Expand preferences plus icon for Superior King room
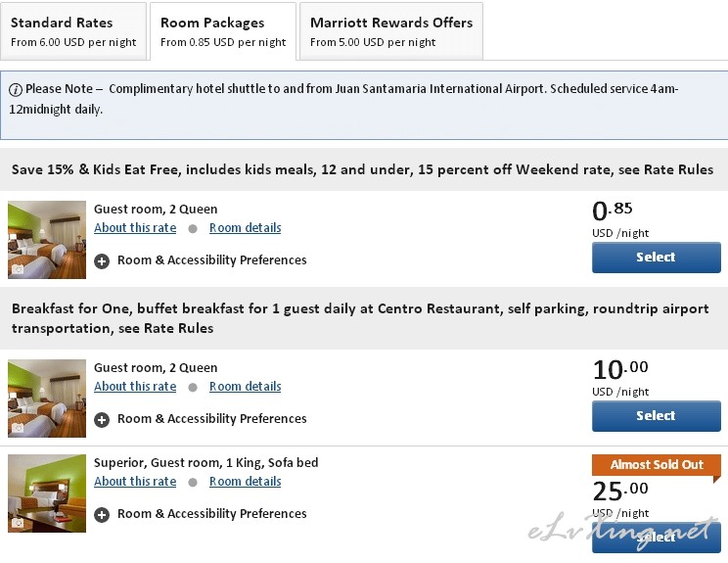 (x=102, y=515)
